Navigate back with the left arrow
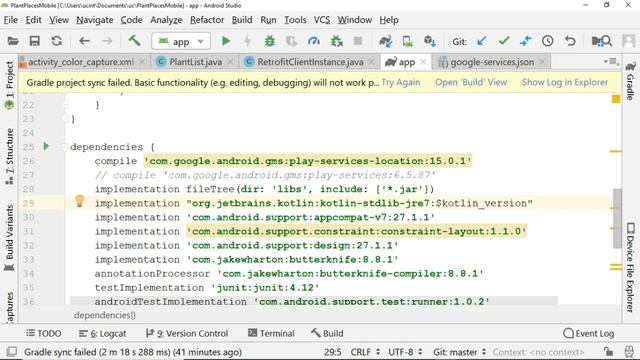The image size is (640, 360). click(x=84, y=41)
